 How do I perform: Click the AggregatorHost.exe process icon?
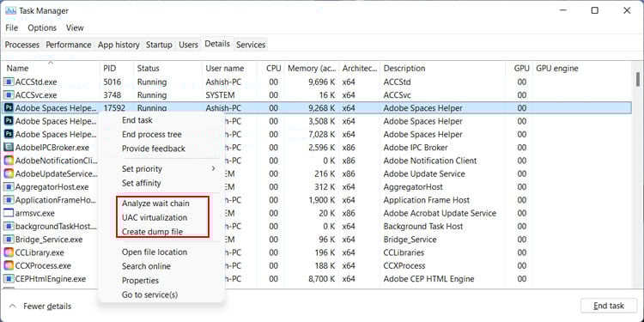click(x=9, y=187)
